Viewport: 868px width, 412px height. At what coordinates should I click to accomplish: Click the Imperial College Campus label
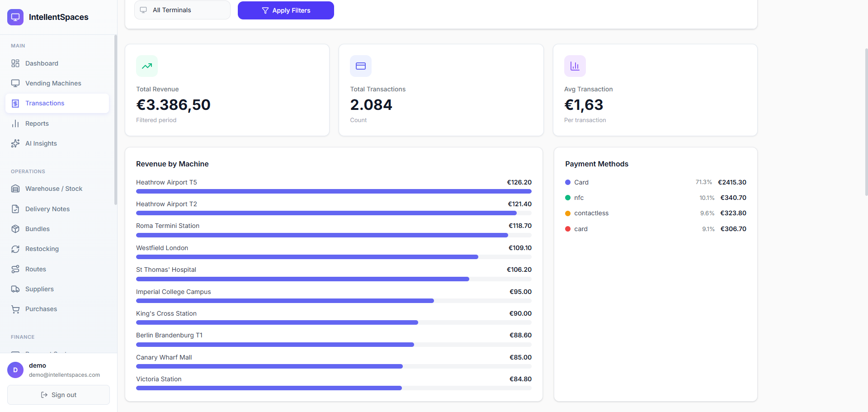174,292
